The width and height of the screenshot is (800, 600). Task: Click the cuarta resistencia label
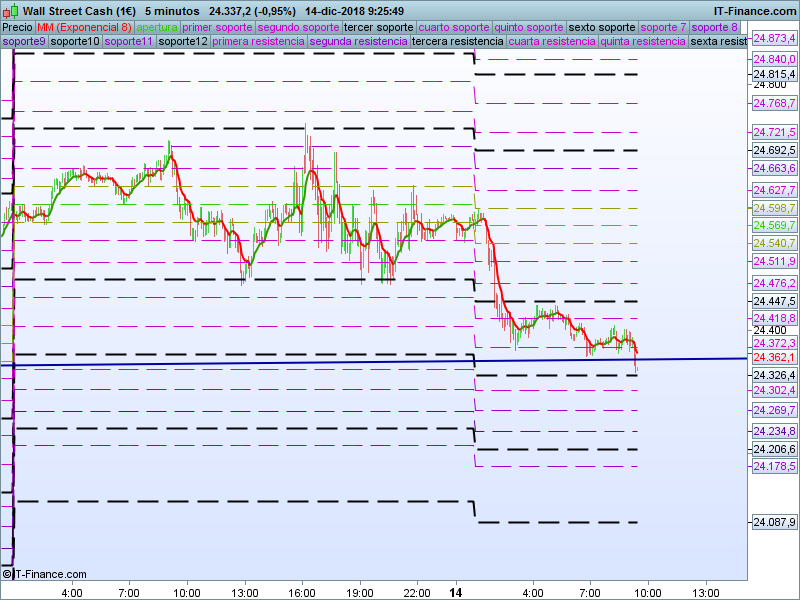pyautogui.click(x=552, y=41)
